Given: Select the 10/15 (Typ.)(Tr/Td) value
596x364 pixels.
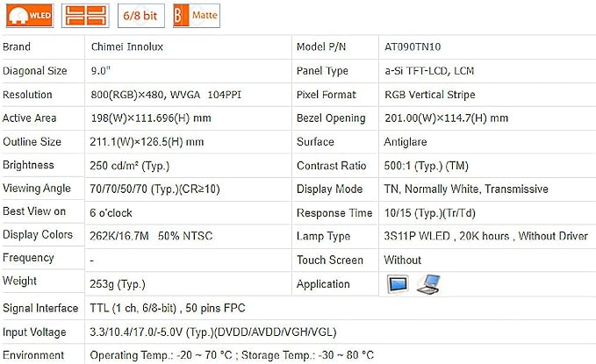Looking at the screenshot, I should pyautogui.click(x=429, y=213).
